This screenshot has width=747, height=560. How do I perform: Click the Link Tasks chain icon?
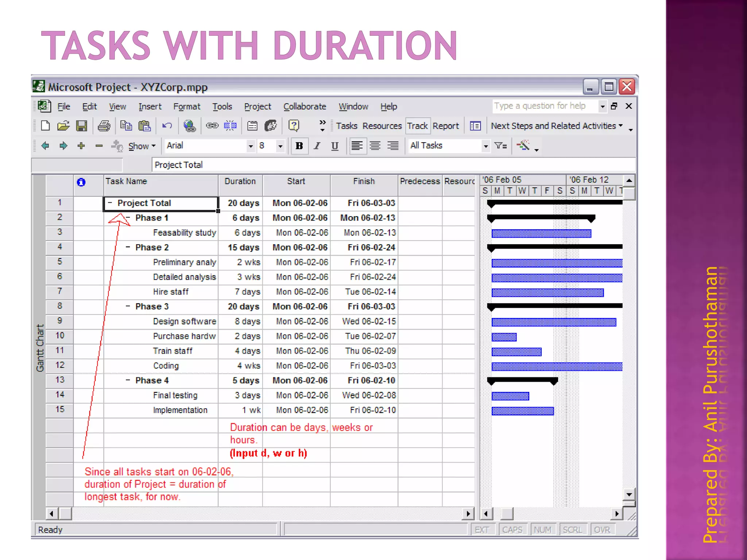point(212,126)
